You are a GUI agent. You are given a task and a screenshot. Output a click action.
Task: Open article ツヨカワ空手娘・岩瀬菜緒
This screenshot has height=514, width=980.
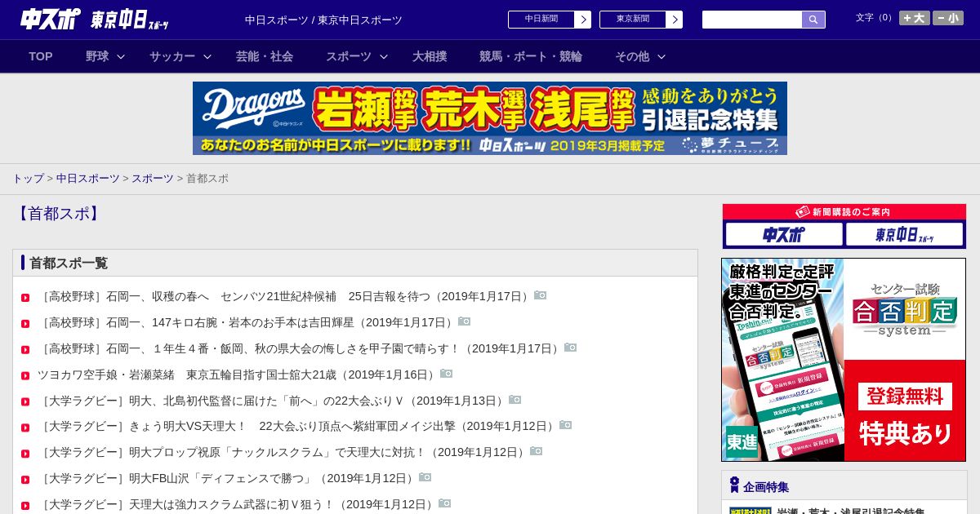(x=238, y=374)
